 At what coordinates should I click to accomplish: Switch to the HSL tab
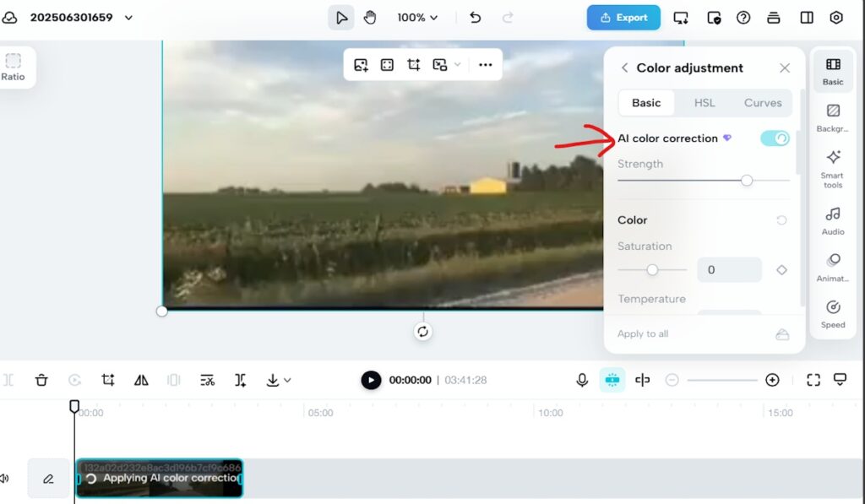point(705,103)
